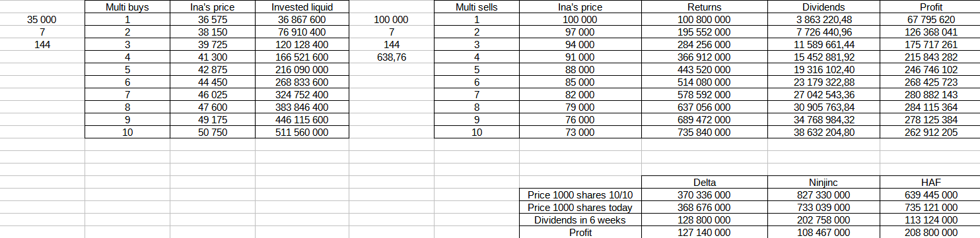
Task: Click HAF profit cell 208 800 000
Action: click(930, 233)
